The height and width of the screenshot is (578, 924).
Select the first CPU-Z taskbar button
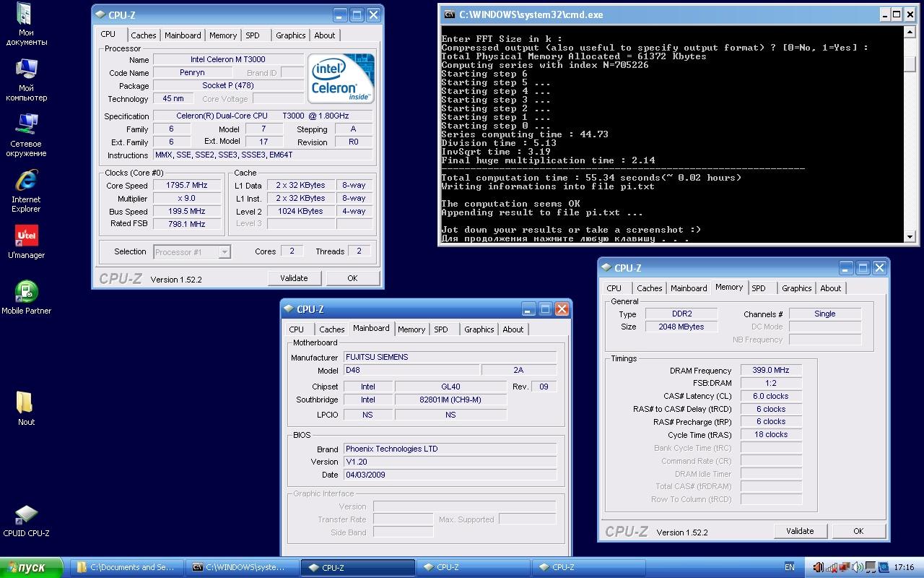pos(357,567)
